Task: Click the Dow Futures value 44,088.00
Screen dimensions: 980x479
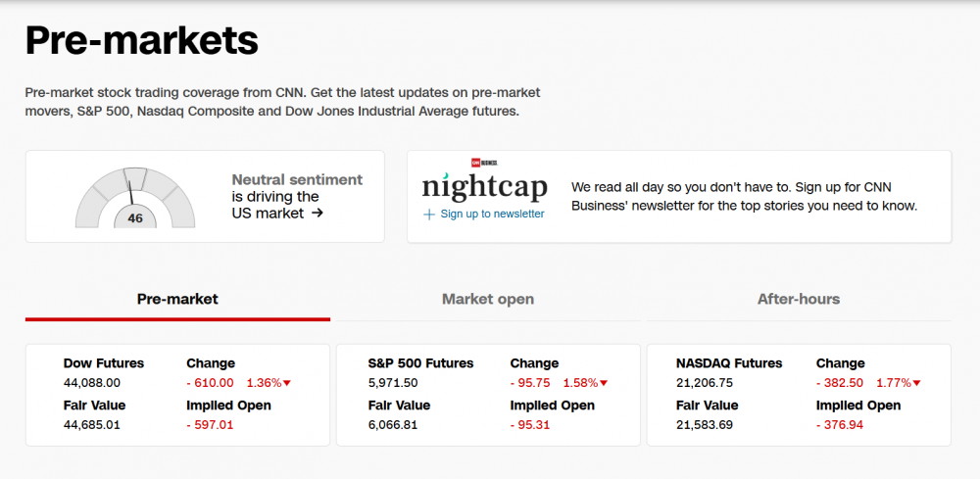Action: (92, 383)
